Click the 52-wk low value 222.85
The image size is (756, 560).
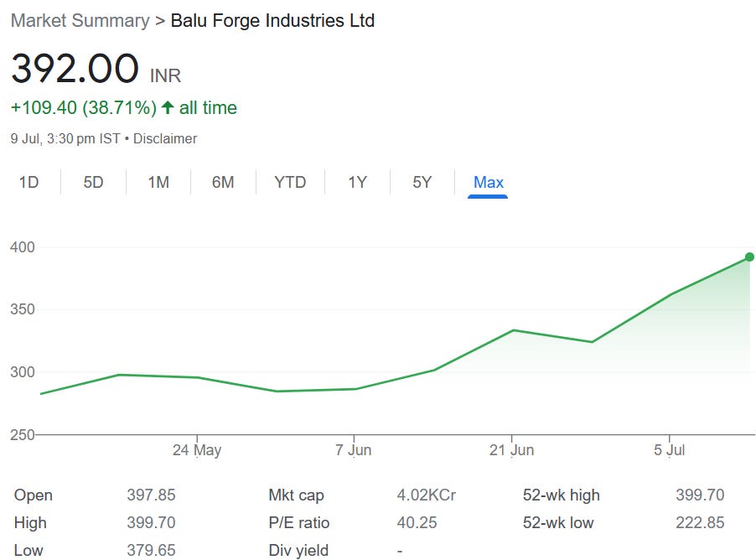click(700, 522)
